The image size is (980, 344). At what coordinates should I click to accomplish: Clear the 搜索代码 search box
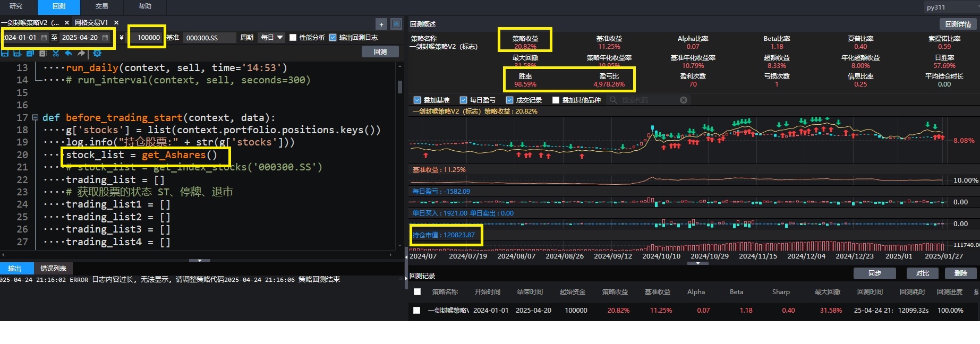[x=684, y=100]
